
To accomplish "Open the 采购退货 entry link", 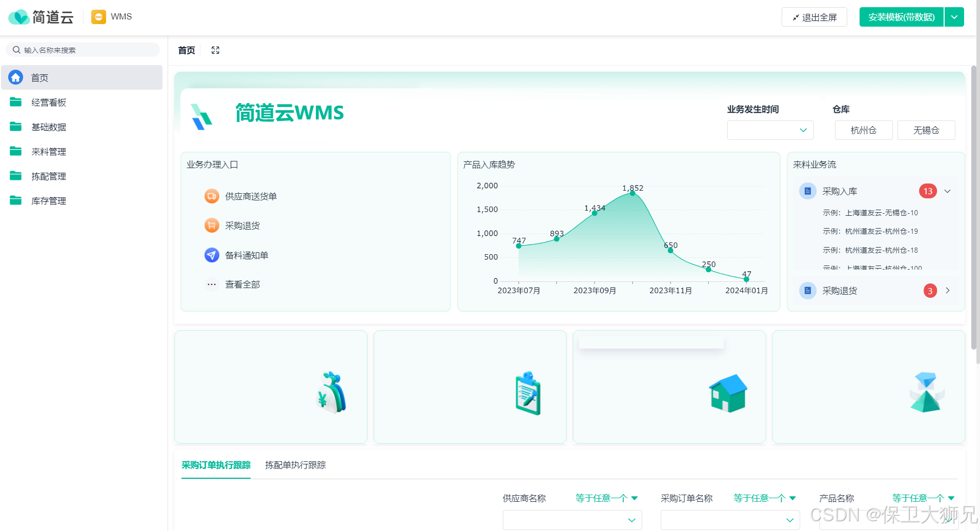I will pyautogui.click(x=242, y=226).
